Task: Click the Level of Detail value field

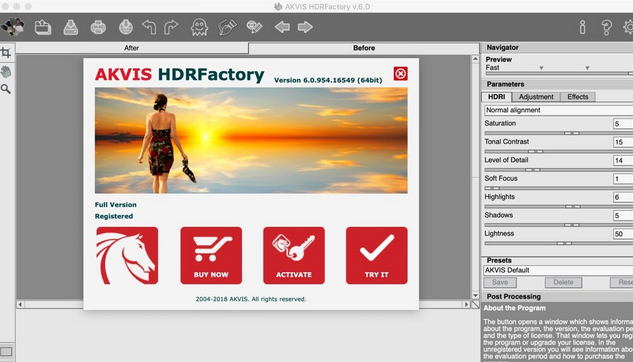Action: [623, 161]
